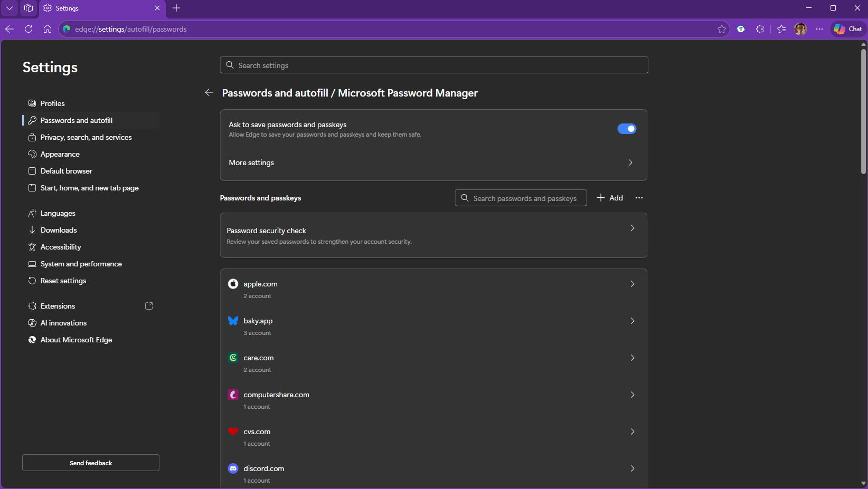Open Extensions in the sidebar

pos(91,306)
